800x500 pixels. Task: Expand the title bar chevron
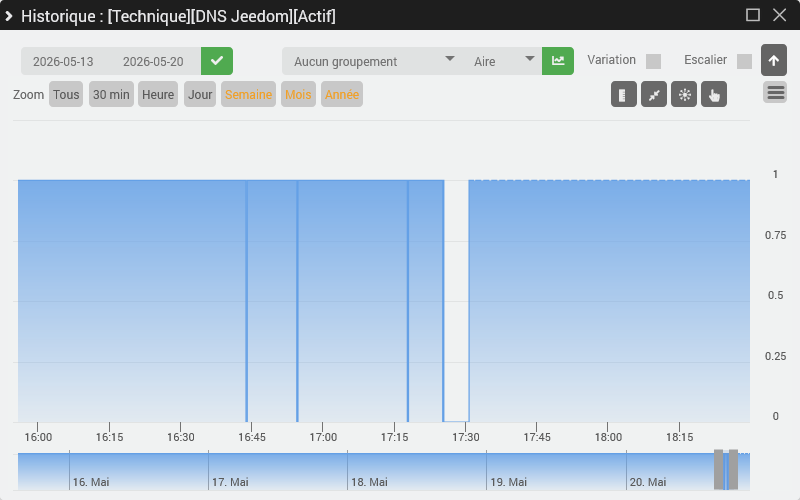pyautogui.click(x=8, y=16)
